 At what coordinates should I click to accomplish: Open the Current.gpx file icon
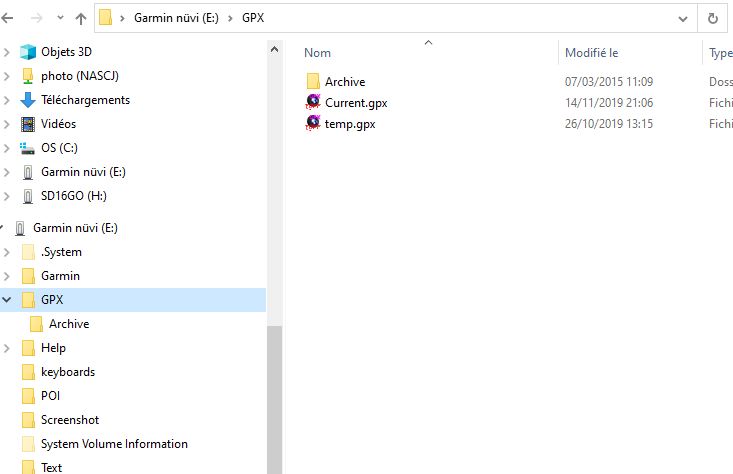pos(313,103)
